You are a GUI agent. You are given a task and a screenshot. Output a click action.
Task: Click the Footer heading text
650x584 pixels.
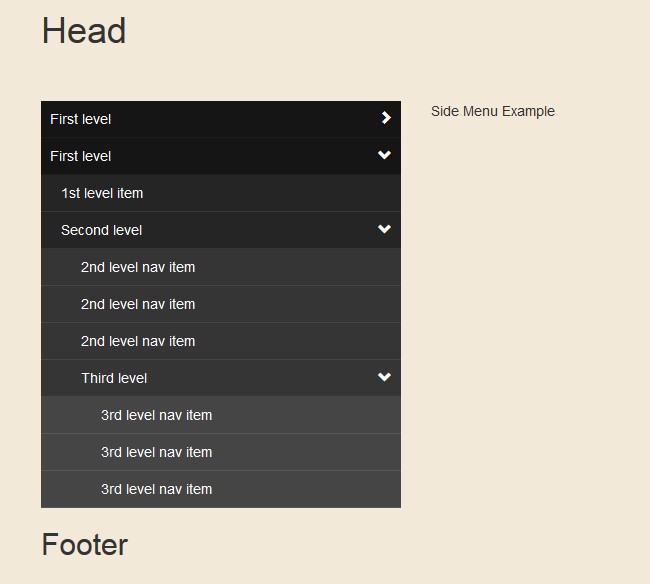click(85, 545)
